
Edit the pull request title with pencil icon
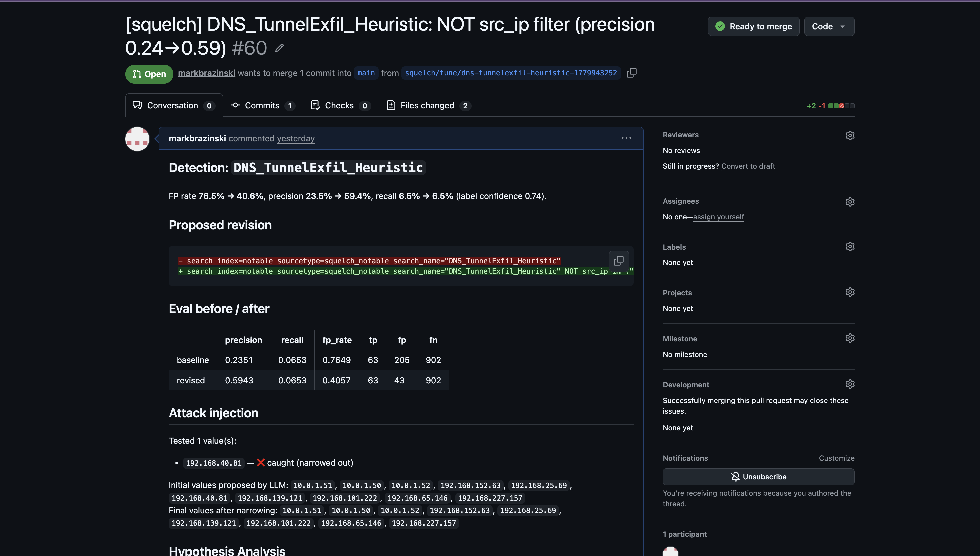click(x=279, y=48)
